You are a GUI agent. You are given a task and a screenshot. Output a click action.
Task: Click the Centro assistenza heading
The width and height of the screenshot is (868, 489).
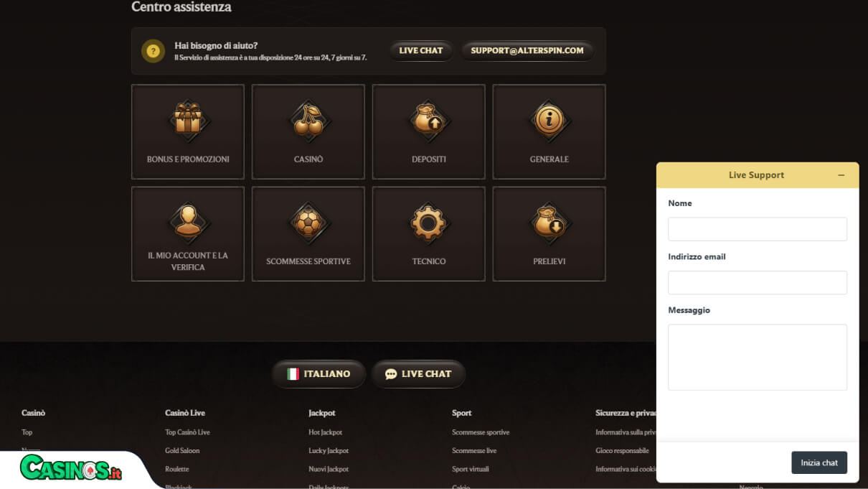point(181,7)
